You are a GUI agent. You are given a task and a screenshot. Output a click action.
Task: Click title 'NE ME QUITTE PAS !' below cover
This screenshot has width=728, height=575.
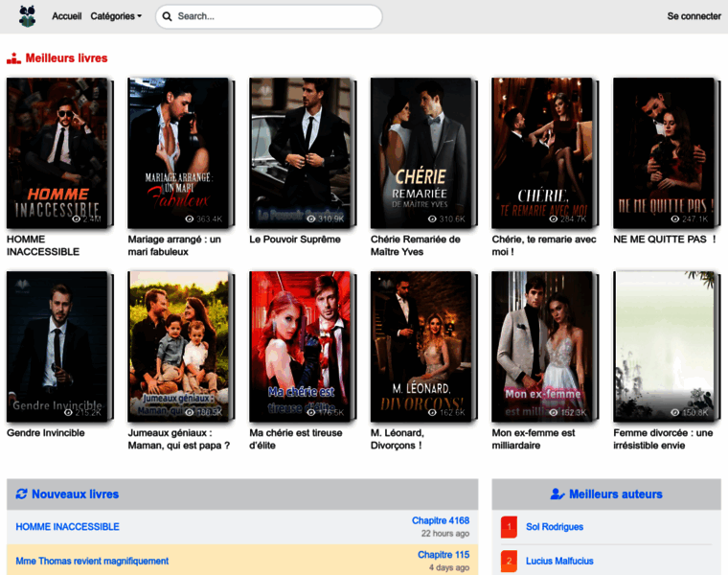665,240
